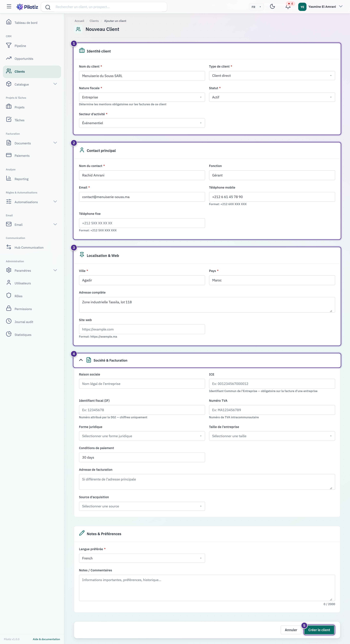Open the Langue préférée dropdown
Viewport: 350px width, 644px height.
tap(142, 558)
